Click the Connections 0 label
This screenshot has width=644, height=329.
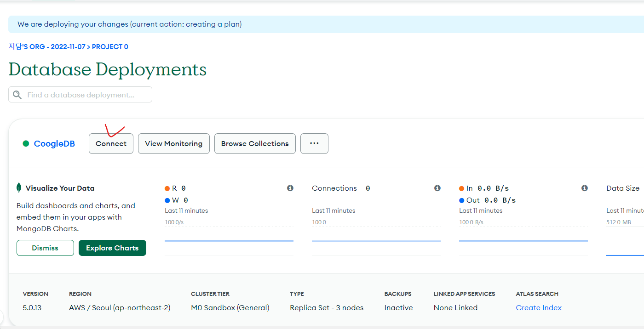coord(341,188)
